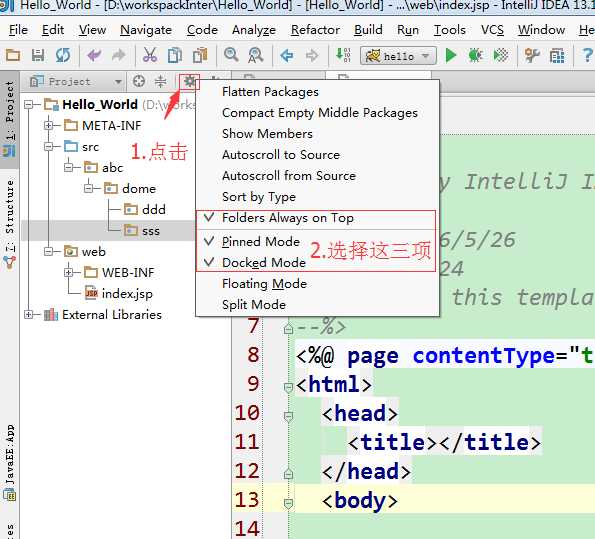Collapse the abc package node
This screenshot has width=595, height=539.
[68, 167]
